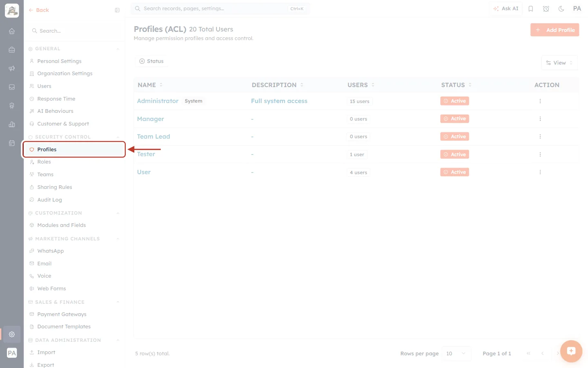This screenshot has width=588, height=368.
Task: Click the sidebar Search field
Action: click(74, 31)
